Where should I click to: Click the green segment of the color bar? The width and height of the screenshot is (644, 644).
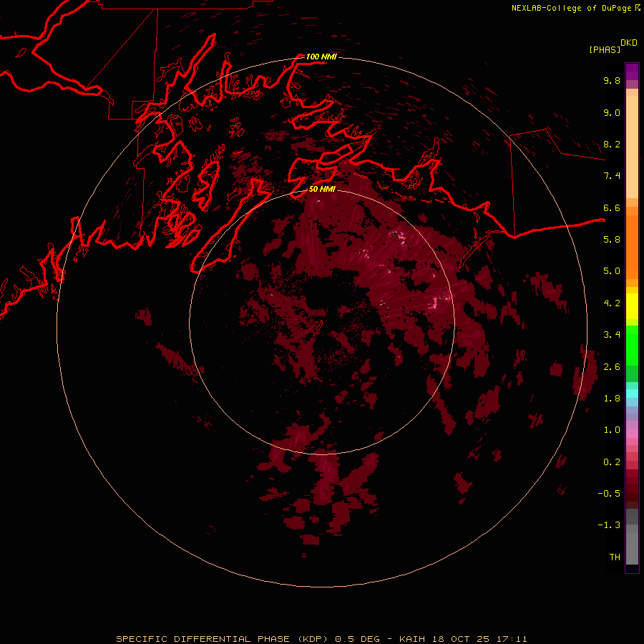tap(632, 345)
